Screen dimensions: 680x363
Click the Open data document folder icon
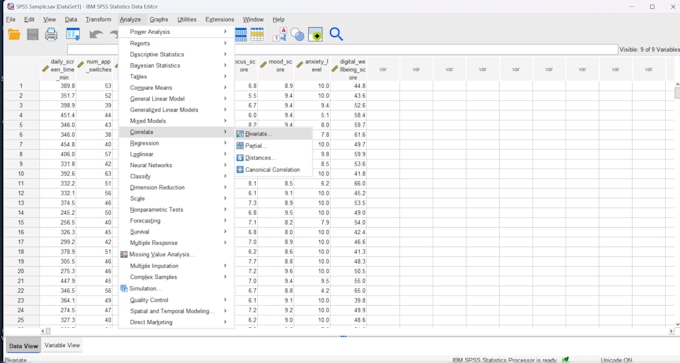coord(14,34)
